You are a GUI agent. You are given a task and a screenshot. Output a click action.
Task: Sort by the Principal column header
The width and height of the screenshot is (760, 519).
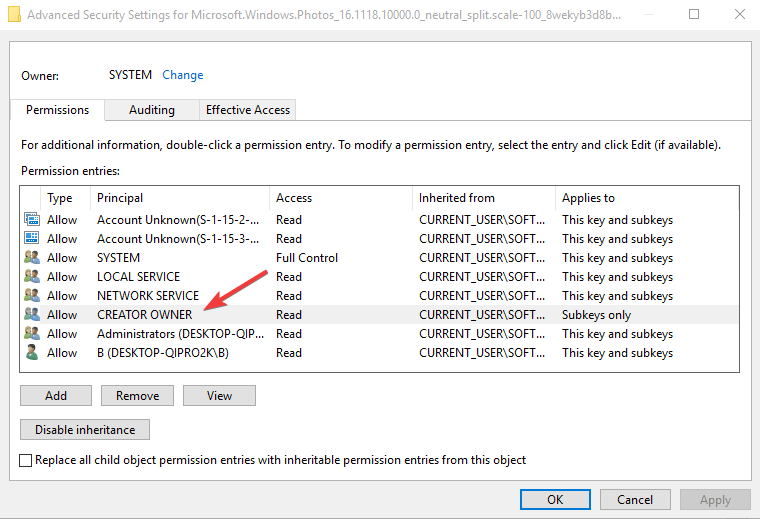(180, 198)
